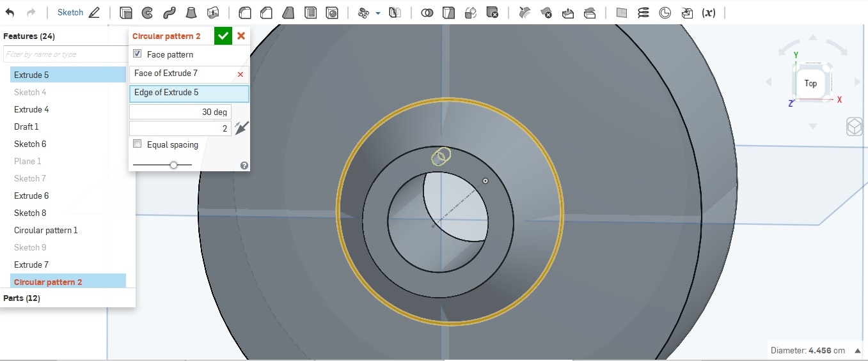Select the Plane tool icon
Image resolution: width=868 pixels, height=361 pixels.
click(x=621, y=13)
